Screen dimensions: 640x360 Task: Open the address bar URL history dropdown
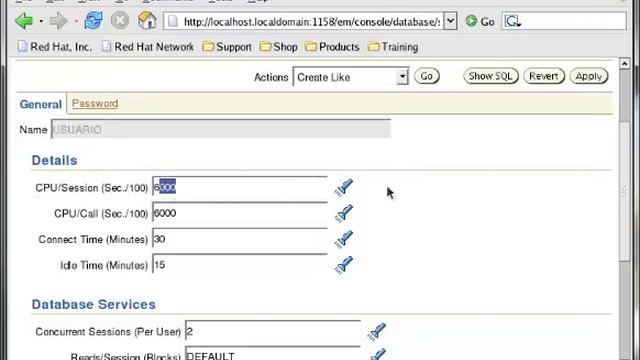[x=450, y=21]
